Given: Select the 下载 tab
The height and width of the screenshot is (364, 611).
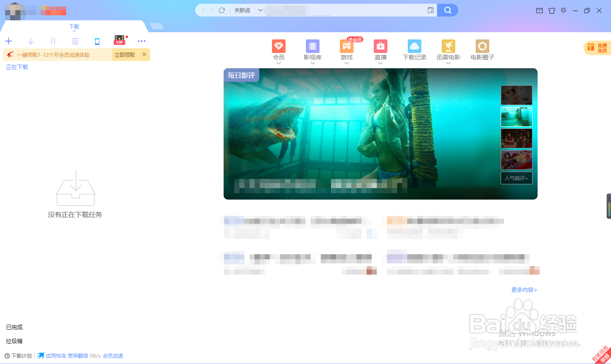Looking at the screenshot, I should pos(74,27).
